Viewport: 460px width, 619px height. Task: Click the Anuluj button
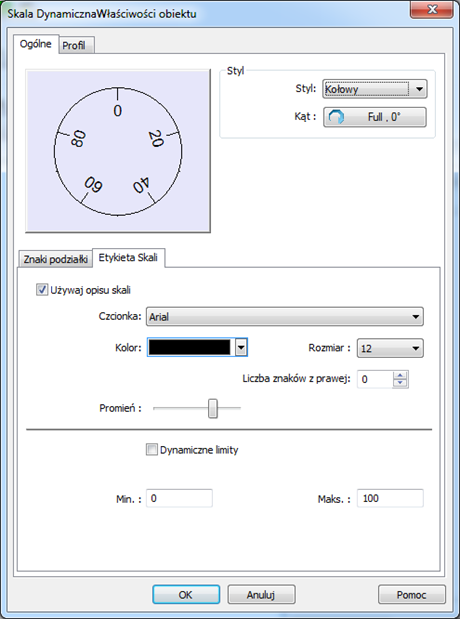pyautogui.click(x=261, y=595)
